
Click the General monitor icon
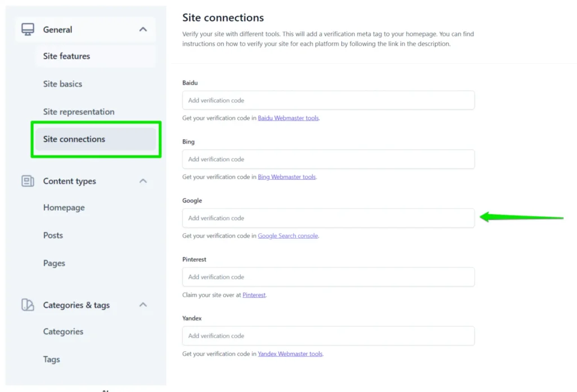pyautogui.click(x=28, y=30)
